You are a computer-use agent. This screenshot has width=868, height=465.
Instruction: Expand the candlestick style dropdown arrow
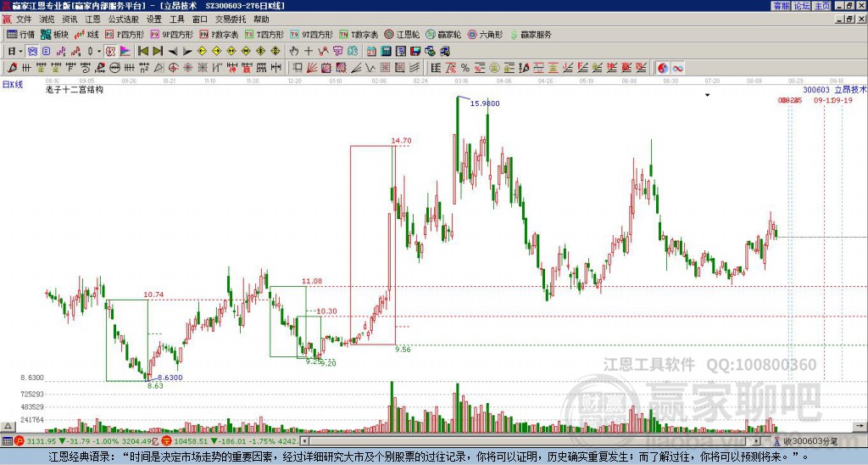click(x=99, y=52)
